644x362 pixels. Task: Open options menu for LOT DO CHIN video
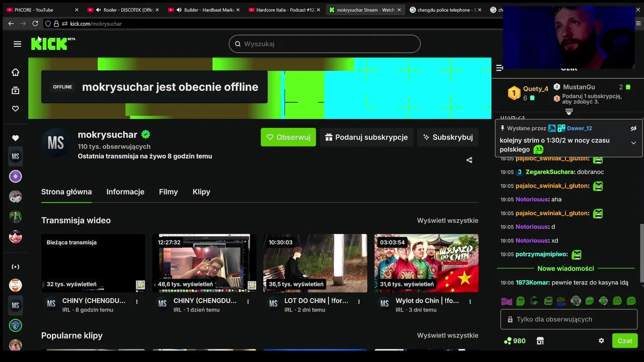[x=359, y=302]
